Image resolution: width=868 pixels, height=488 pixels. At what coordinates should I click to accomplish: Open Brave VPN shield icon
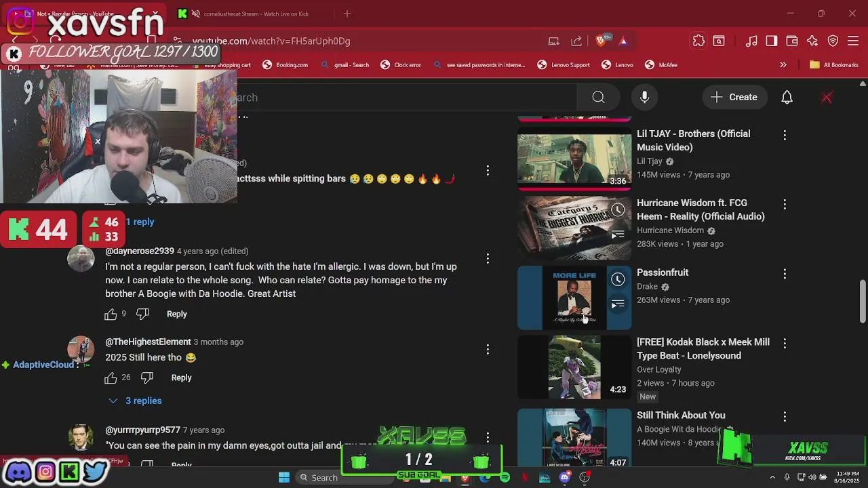pyautogui.click(x=833, y=41)
